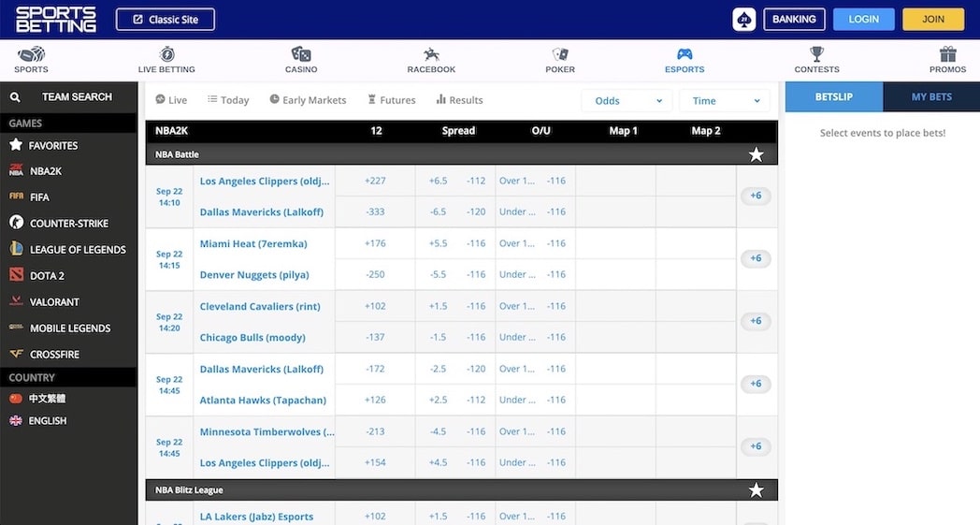Open Miami Heat (7eremka) team link
The width and height of the screenshot is (980, 525).
click(x=253, y=244)
